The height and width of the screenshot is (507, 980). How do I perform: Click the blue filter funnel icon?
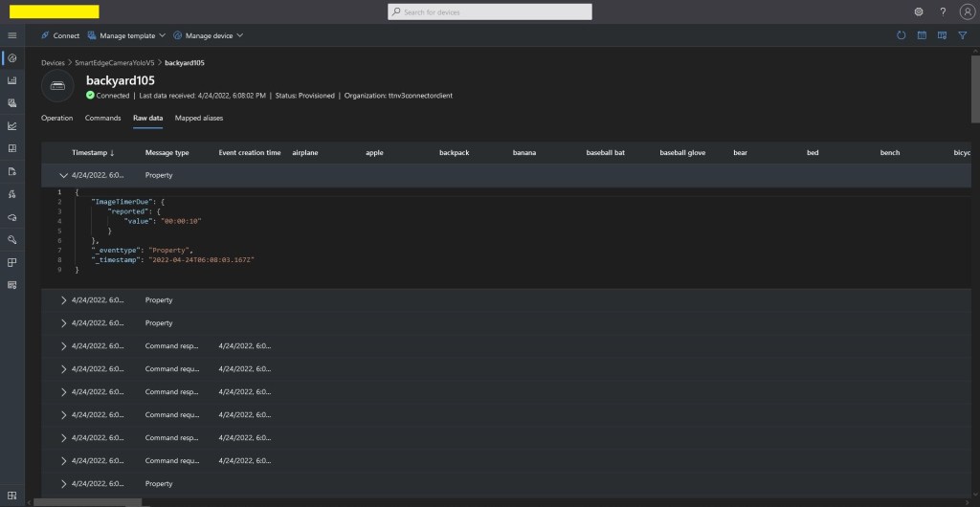(963, 35)
